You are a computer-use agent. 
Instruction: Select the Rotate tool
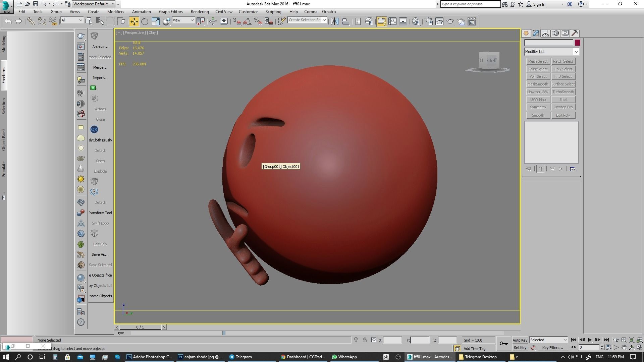[145, 22]
